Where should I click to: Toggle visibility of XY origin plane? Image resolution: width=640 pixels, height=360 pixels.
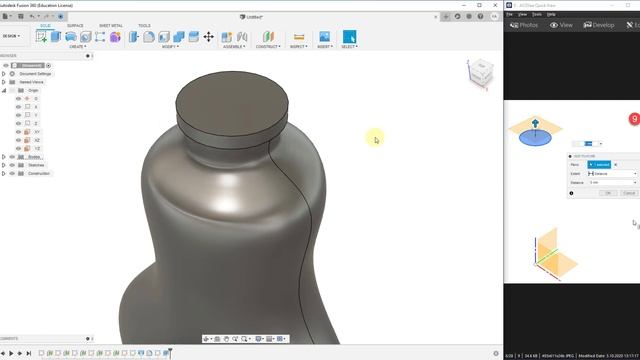tap(18, 132)
